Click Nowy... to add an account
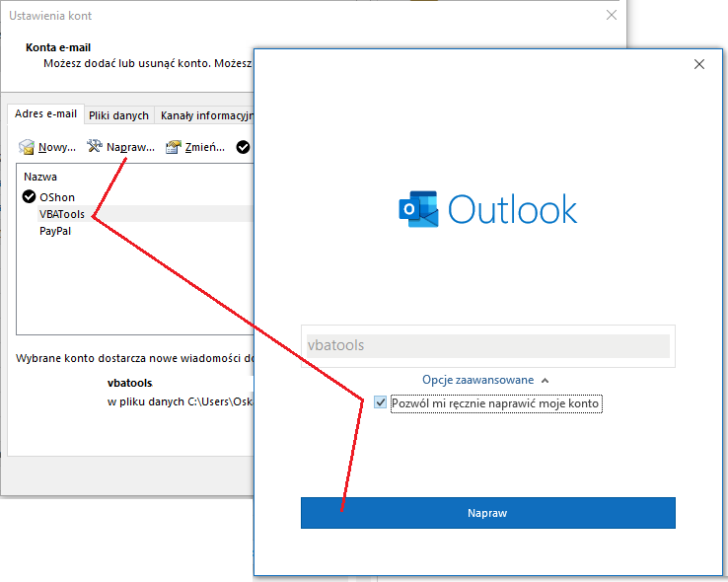 56,147
